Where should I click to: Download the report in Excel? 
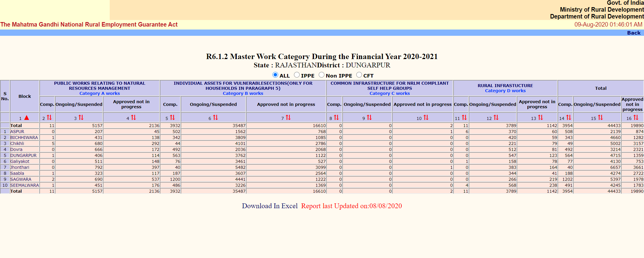point(270,206)
